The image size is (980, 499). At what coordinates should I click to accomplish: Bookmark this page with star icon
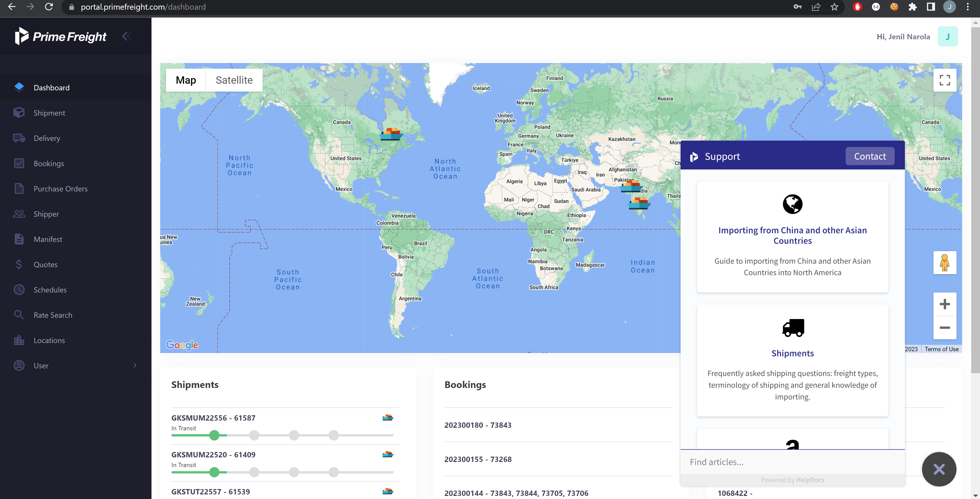click(834, 7)
